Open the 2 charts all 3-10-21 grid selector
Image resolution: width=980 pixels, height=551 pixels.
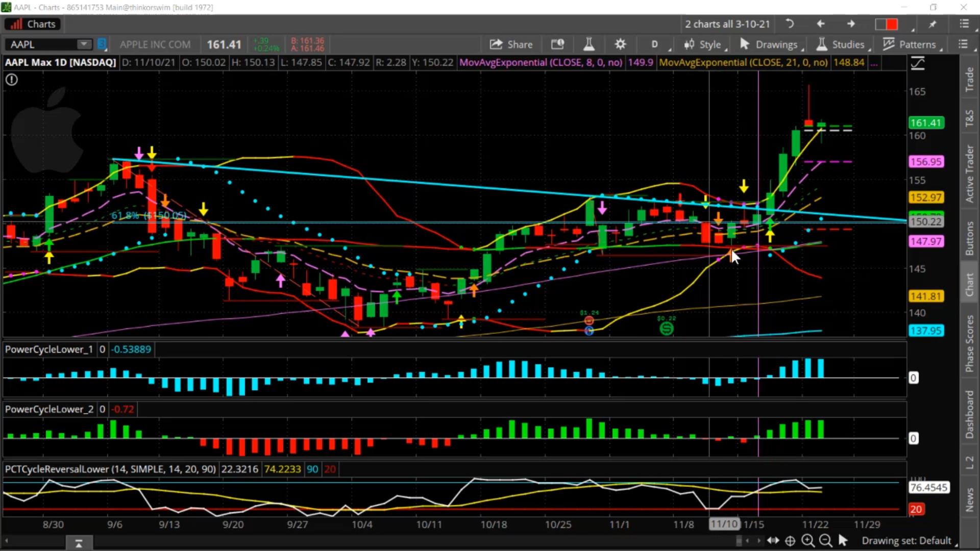pos(727,24)
